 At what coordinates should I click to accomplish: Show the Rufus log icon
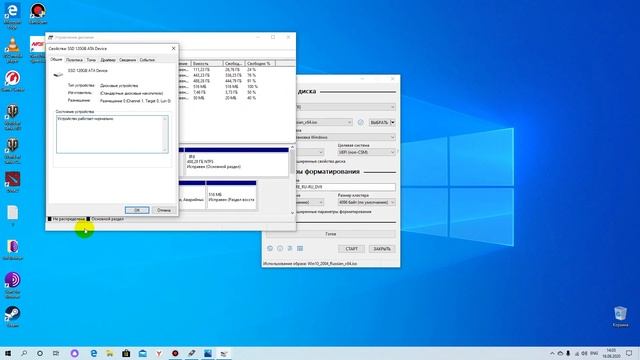pyautogui.click(x=300, y=249)
